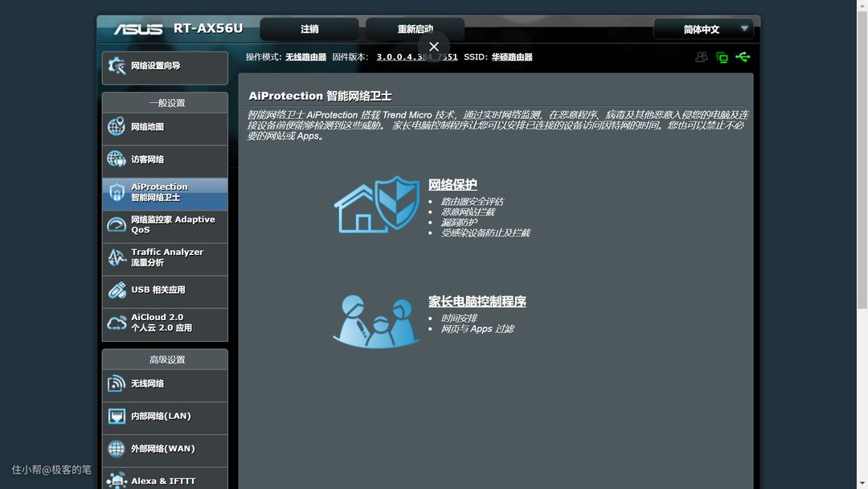Expand the 简体中文 language dropdown
The image size is (868, 489).
703,29
